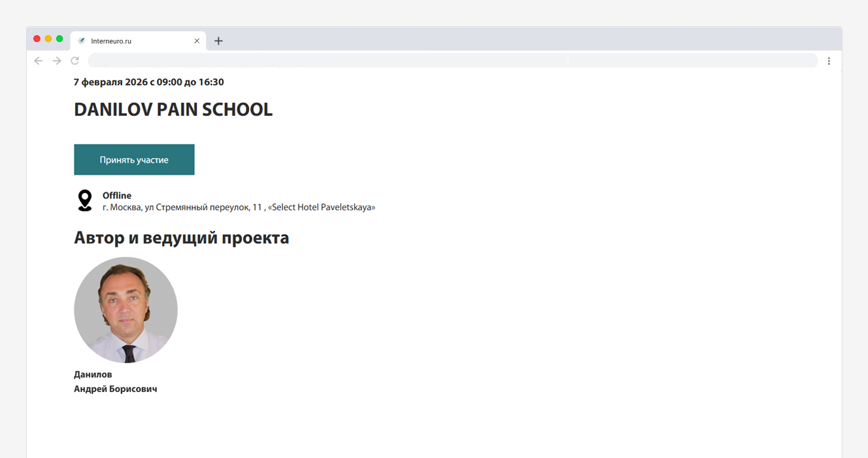Click the green traffic-light window control

(60, 39)
